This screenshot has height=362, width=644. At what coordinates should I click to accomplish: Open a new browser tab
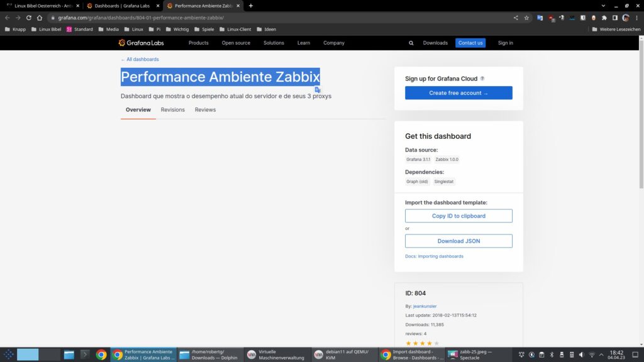tap(250, 6)
